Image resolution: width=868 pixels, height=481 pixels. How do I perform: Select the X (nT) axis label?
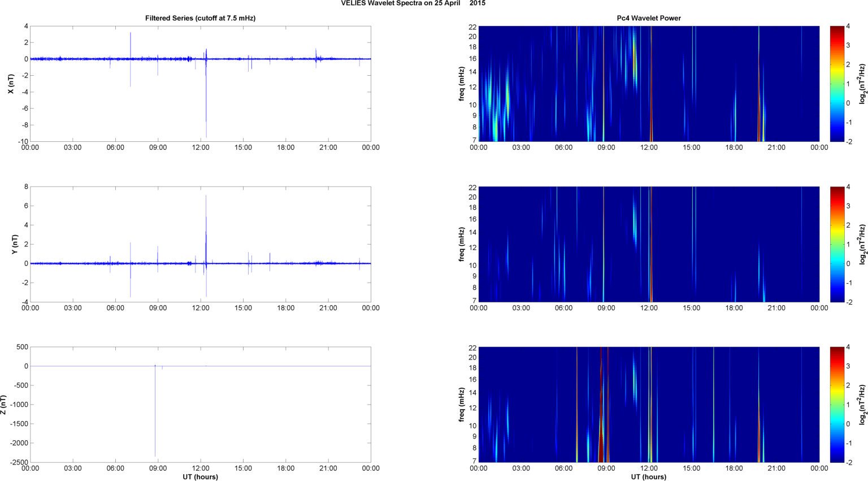click(10, 84)
